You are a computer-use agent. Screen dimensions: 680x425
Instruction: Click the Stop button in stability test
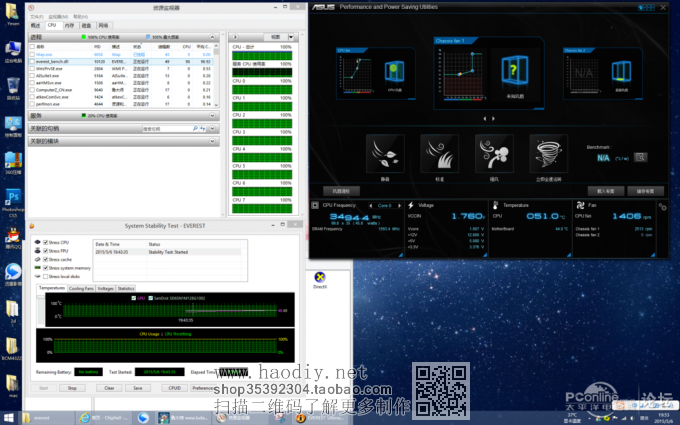(x=72, y=387)
